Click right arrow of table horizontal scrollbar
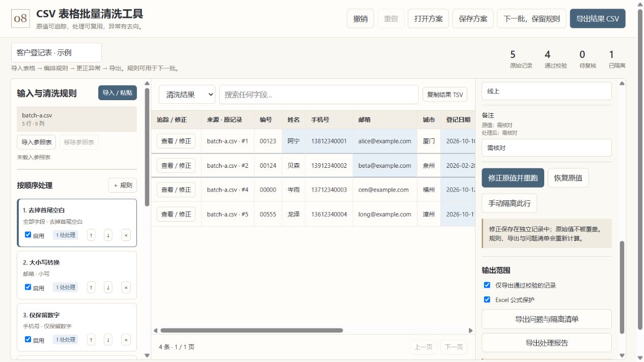The image size is (644, 362). click(471, 330)
